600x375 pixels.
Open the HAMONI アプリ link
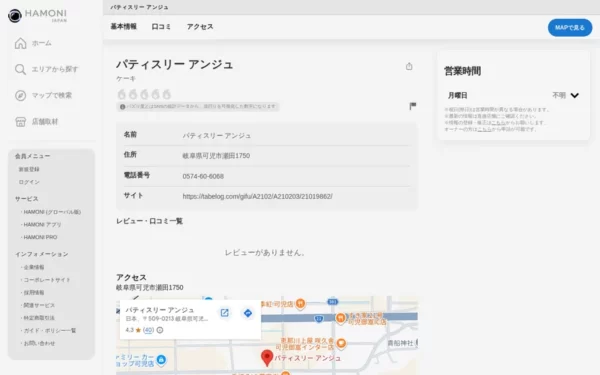42,225
